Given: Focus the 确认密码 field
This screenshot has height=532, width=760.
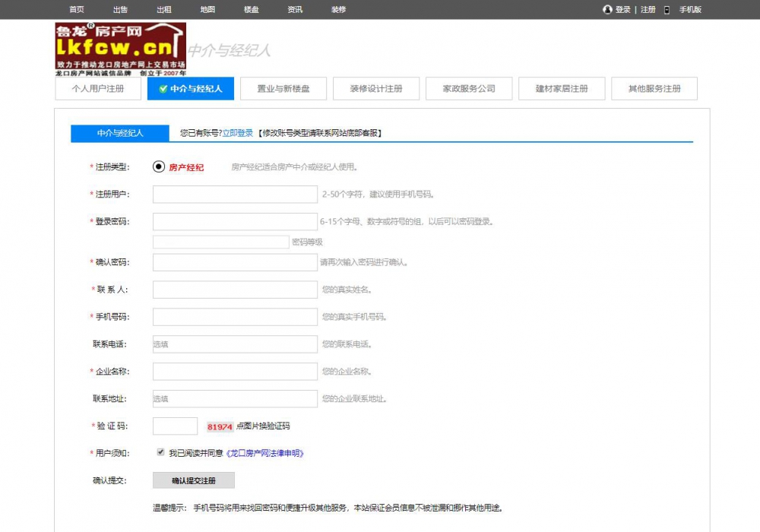Looking at the screenshot, I should [235, 262].
